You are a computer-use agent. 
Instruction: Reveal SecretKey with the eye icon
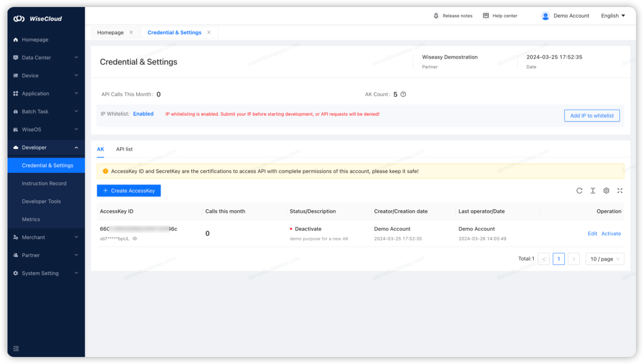coord(135,239)
